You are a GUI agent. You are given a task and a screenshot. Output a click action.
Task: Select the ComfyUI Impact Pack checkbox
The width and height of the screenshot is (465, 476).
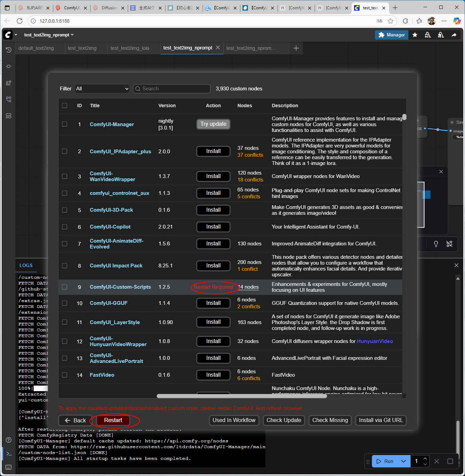click(65, 266)
